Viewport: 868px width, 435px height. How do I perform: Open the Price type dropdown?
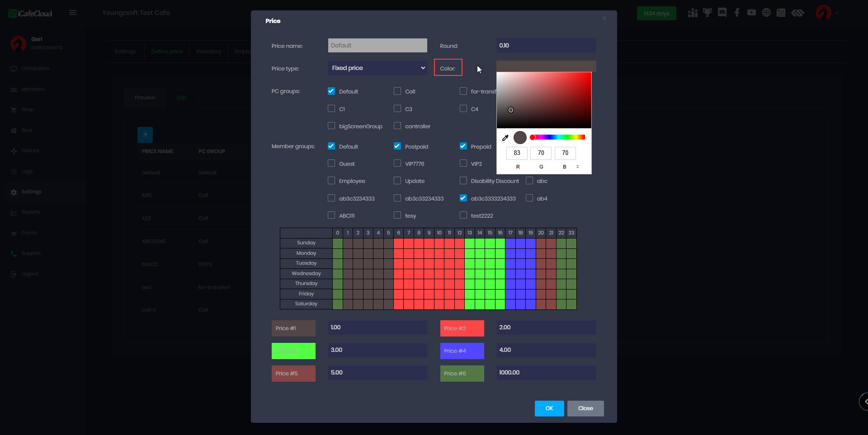(377, 68)
